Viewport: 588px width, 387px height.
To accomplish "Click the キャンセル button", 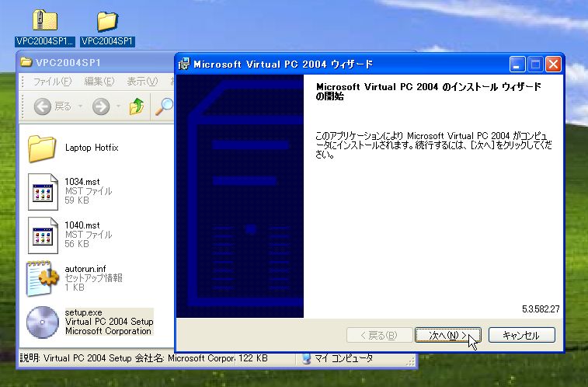I will point(522,335).
